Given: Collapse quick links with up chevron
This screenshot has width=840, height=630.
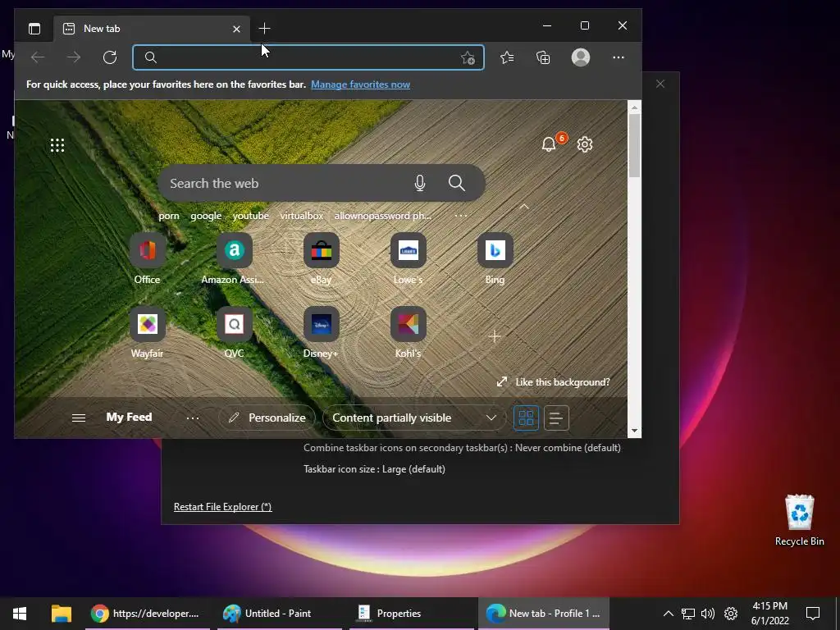Looking at the screenshot, I should (x=524, y=207).
